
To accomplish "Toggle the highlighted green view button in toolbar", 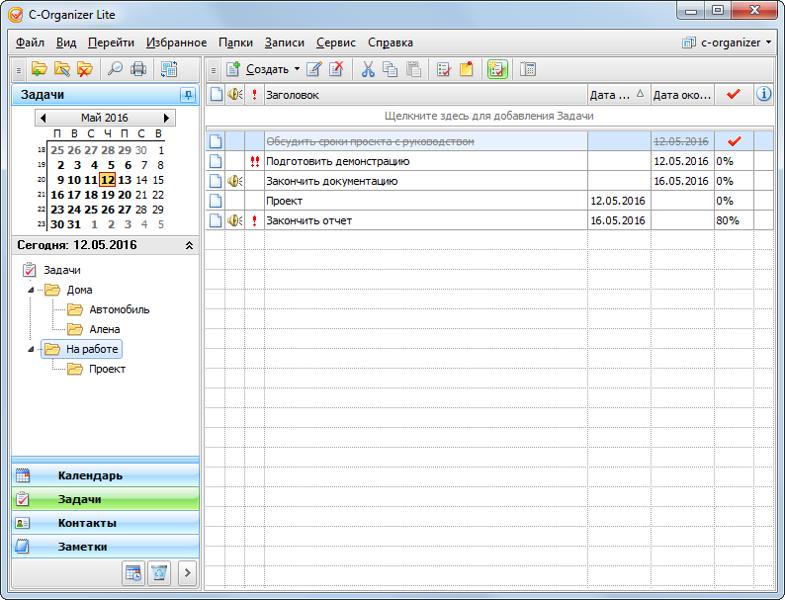I will 497,69.
